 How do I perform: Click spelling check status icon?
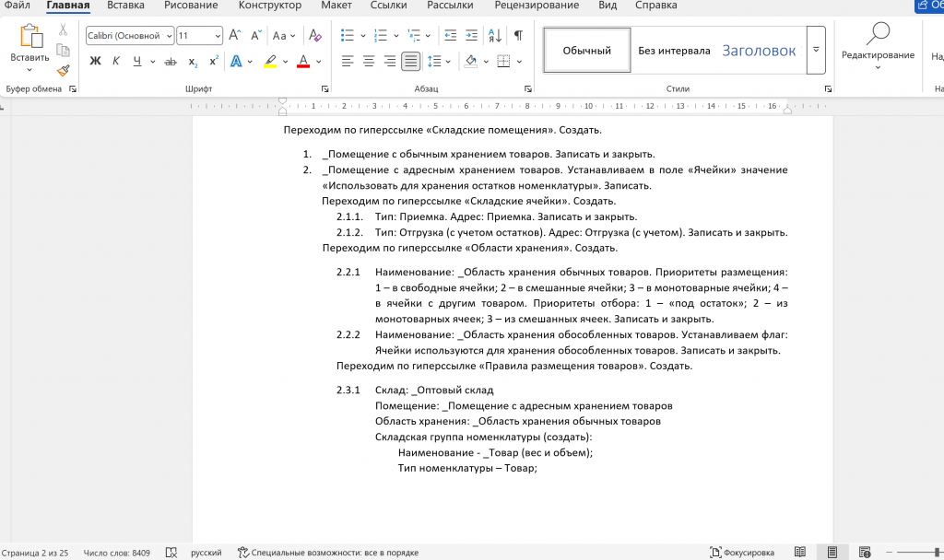(x=171, y=553)
